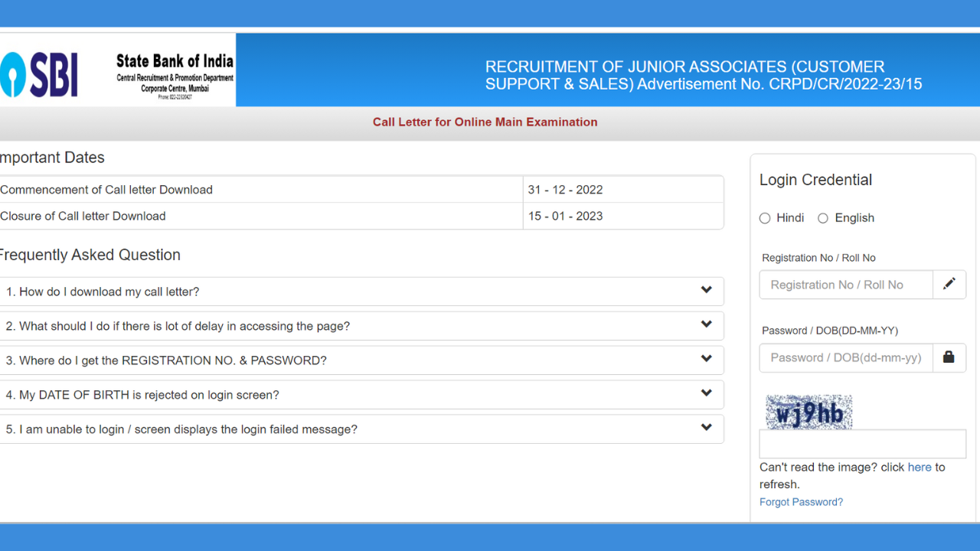Open the FAQ text about delay in accessing the page
Viewport: 980px width, 551px height.
tap(178, 326)
